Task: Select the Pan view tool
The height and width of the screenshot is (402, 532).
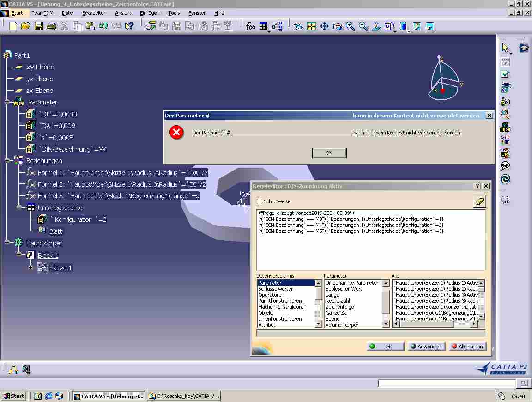Action: tap(324, 26)
